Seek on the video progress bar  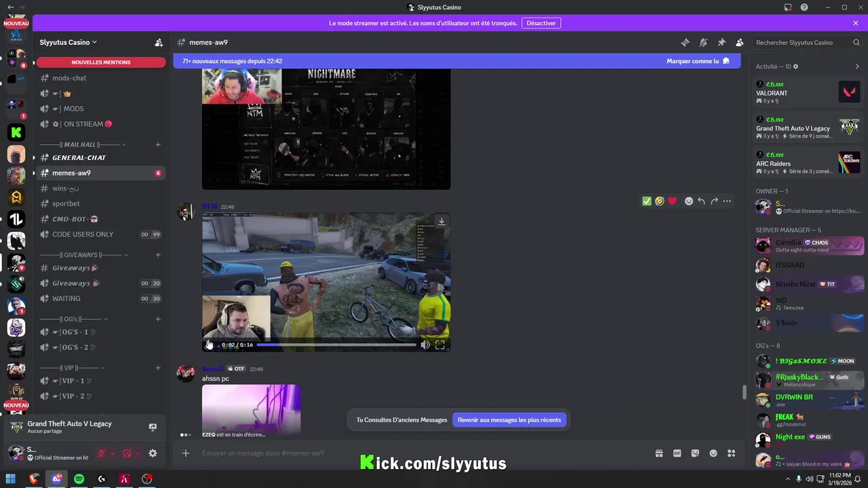coord(336,345)
